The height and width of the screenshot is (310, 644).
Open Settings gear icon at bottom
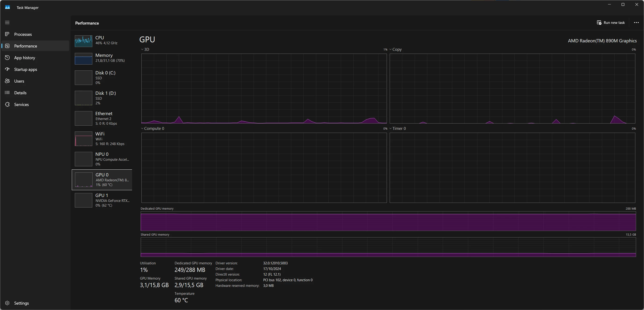[7, 303]
